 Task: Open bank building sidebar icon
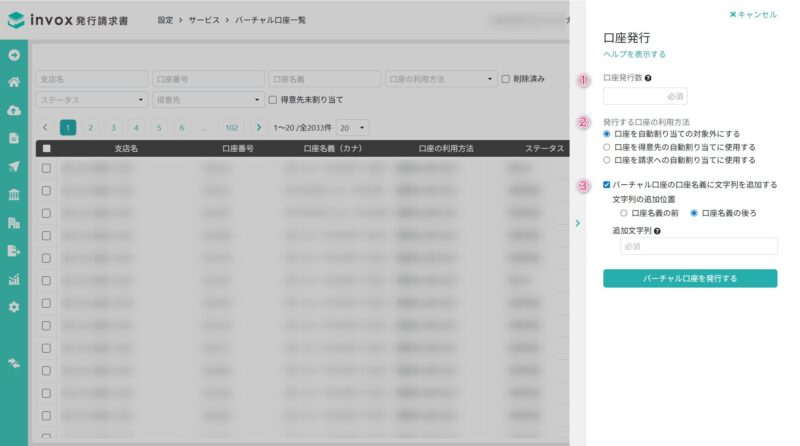click(14, 194)
